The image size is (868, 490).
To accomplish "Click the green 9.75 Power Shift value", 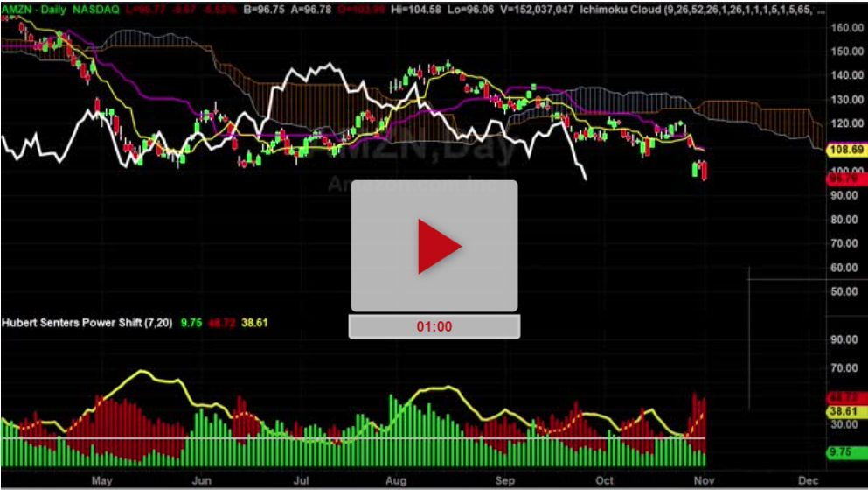I will coord(191,323).
